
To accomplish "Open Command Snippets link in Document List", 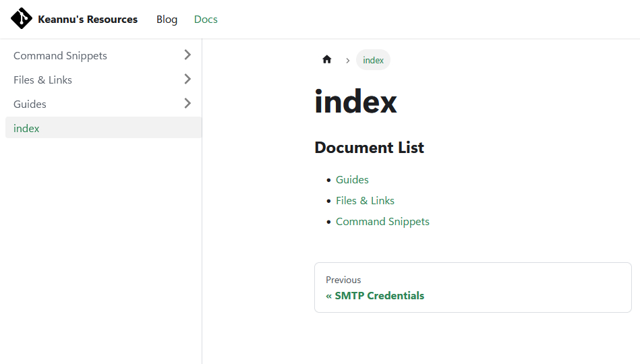I will tap(382, 222).
